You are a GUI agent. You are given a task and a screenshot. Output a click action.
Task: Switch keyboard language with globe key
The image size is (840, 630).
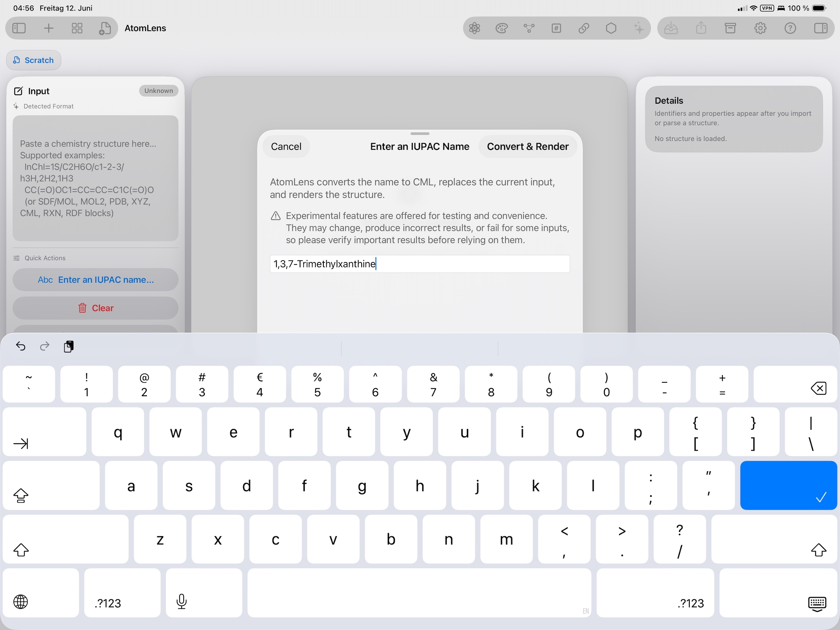[x=41, y=593]
